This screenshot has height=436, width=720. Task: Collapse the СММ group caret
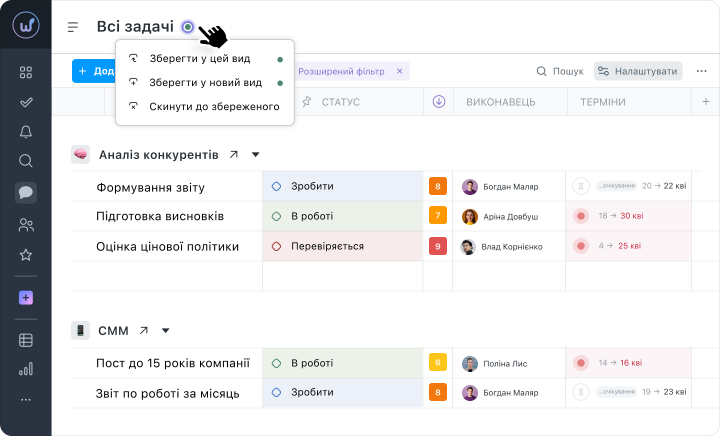pyautogui.click(x=166, y=331)
